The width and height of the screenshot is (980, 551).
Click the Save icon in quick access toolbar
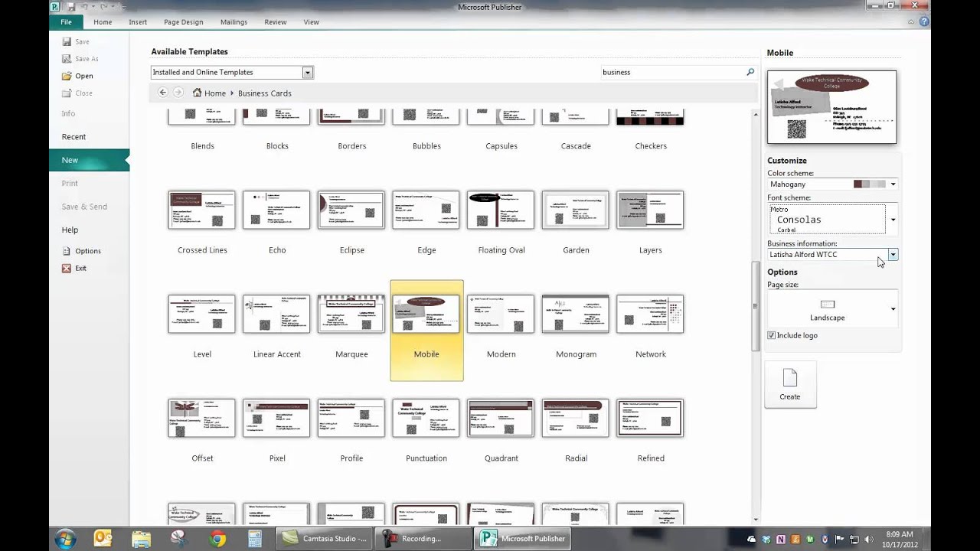pos(70,7)
